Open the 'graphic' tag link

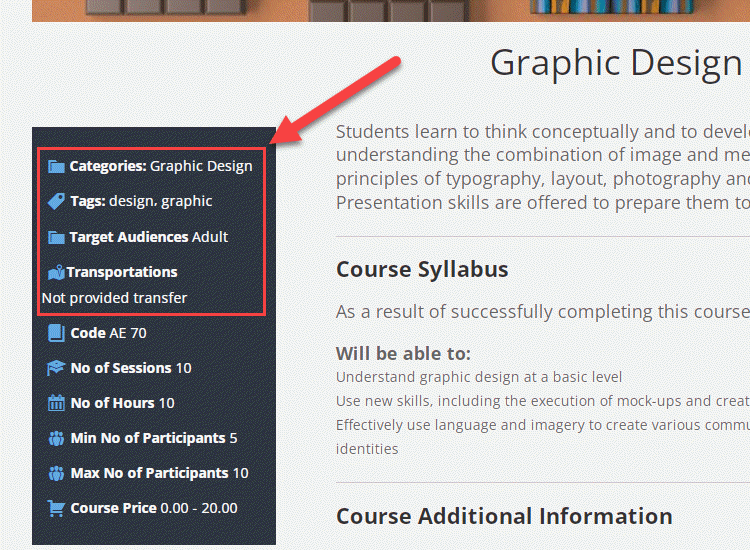tap(187, 201)
